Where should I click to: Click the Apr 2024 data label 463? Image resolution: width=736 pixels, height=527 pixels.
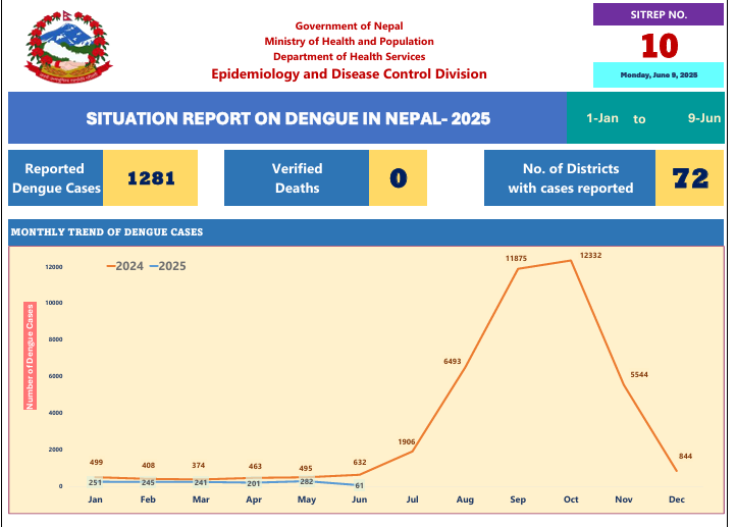click(255, 466)
